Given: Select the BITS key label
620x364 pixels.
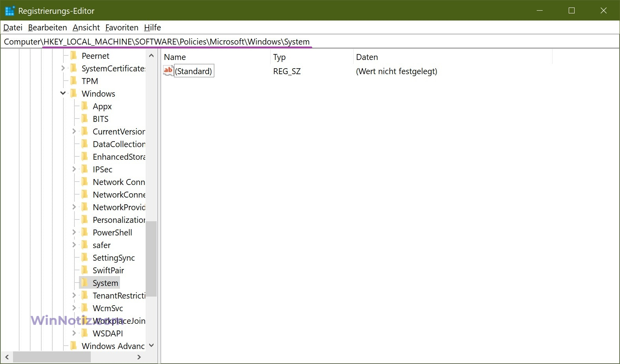Looking at the screenshot, I should tap(100, 119).
